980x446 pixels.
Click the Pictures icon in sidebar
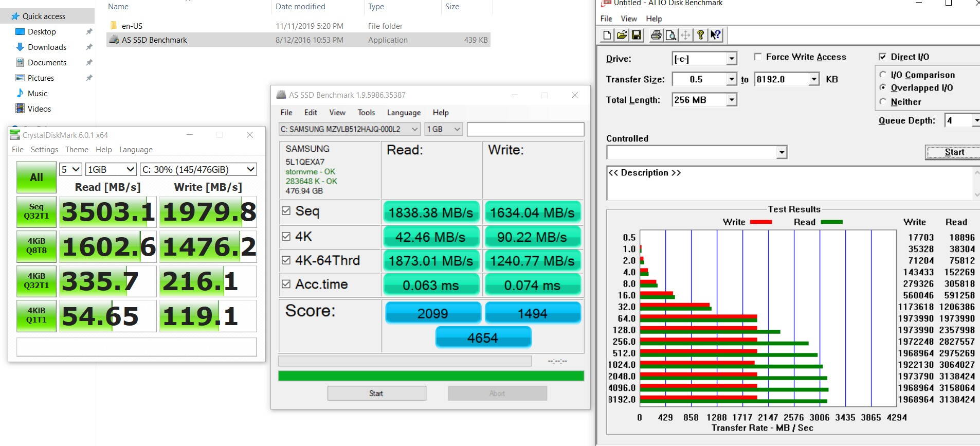20,78
